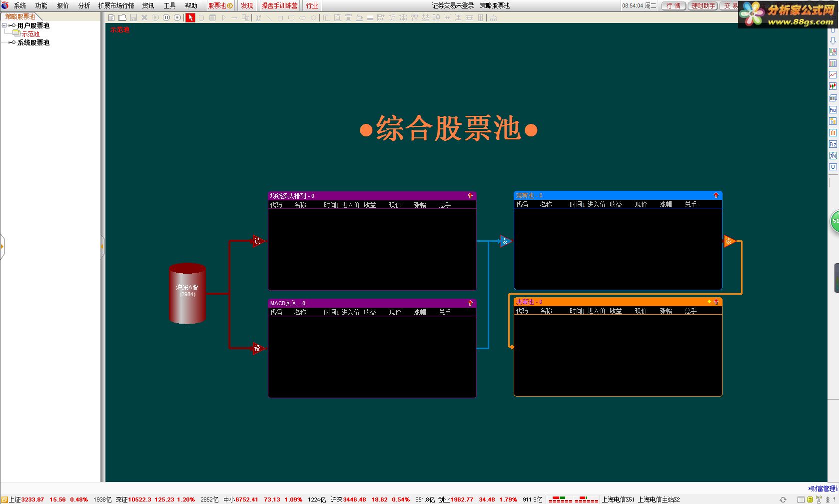Collapse the left panel using edge handle
The image size is (839, 504).
point(102,246)
